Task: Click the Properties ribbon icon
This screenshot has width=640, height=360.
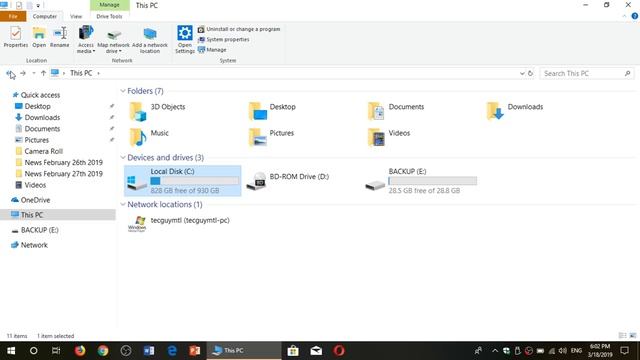Action: (16, 37)
